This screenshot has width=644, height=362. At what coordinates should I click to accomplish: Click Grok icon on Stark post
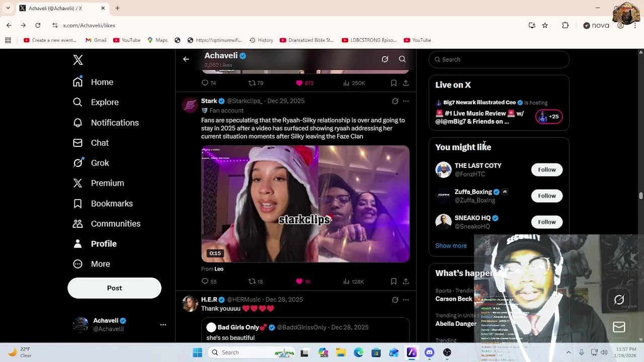pyautogui.click(x=395, y=101)
